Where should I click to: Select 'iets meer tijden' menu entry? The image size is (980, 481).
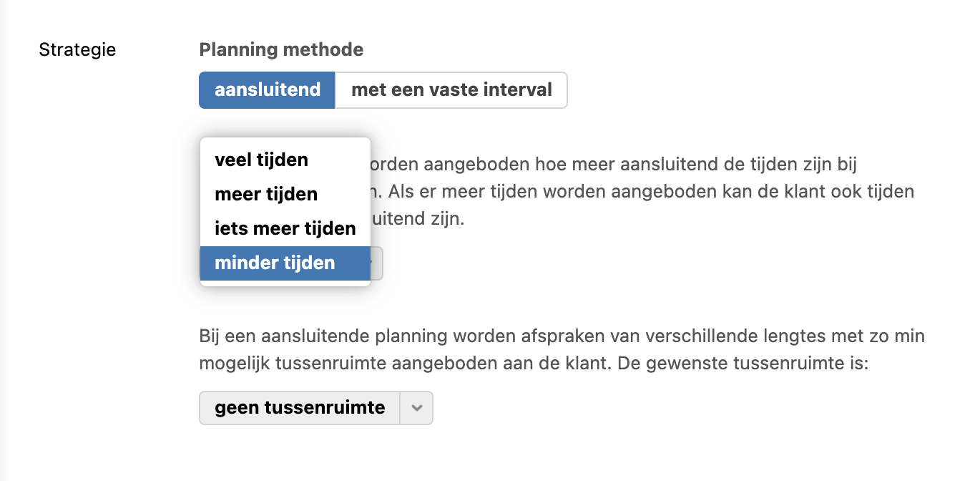coord(285,228)
